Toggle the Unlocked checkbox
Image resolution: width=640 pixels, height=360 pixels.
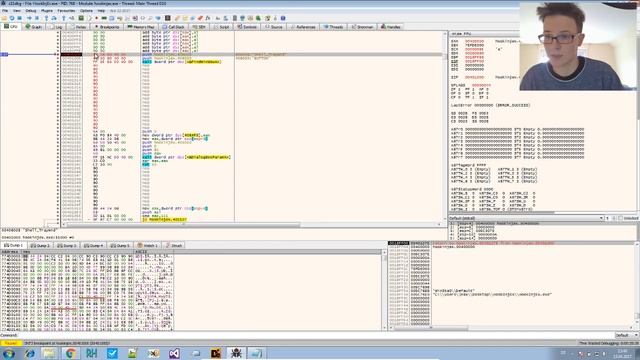click(x=629, y=218)
